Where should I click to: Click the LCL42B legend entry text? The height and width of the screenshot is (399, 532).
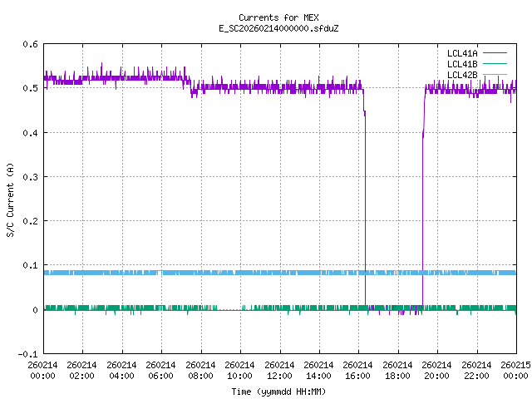coord(461,75)
